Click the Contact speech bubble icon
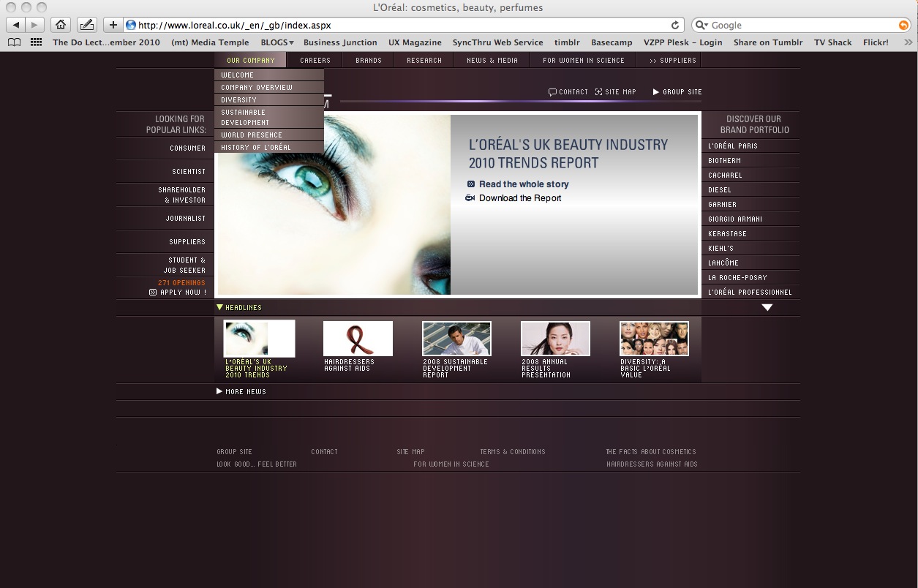Viewport: 918px width, 588px height. (x=552, y=92)
